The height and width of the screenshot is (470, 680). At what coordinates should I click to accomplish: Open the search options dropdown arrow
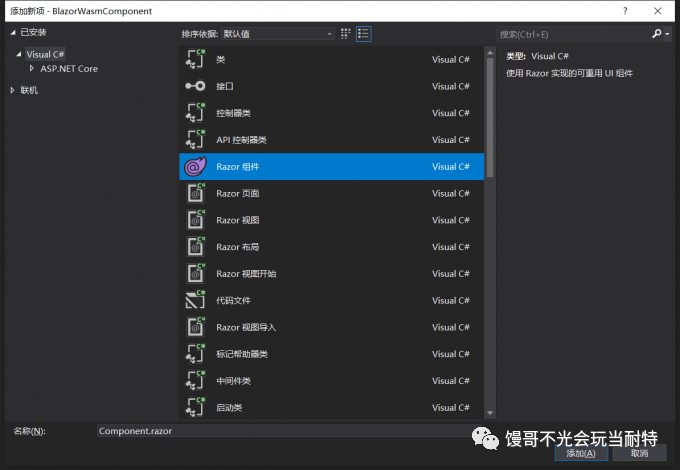pyautogui.click(x=667, y=34)
